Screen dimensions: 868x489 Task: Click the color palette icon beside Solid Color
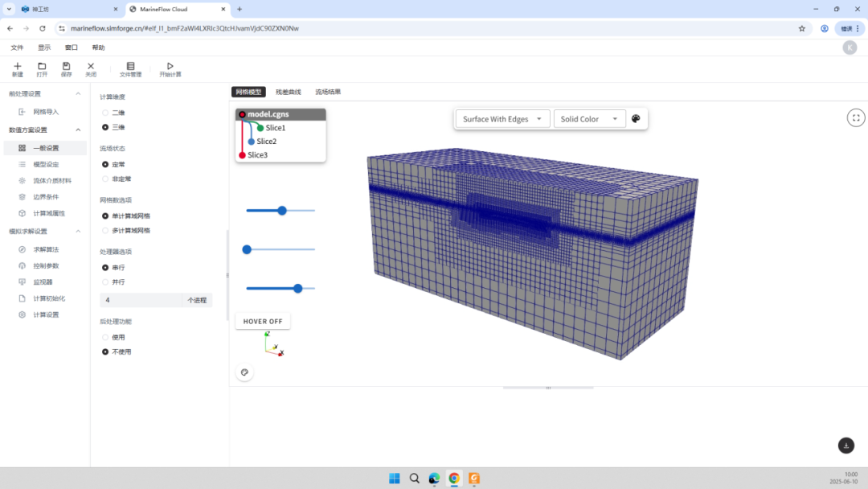pyautogui.click(x=636, y=119)
